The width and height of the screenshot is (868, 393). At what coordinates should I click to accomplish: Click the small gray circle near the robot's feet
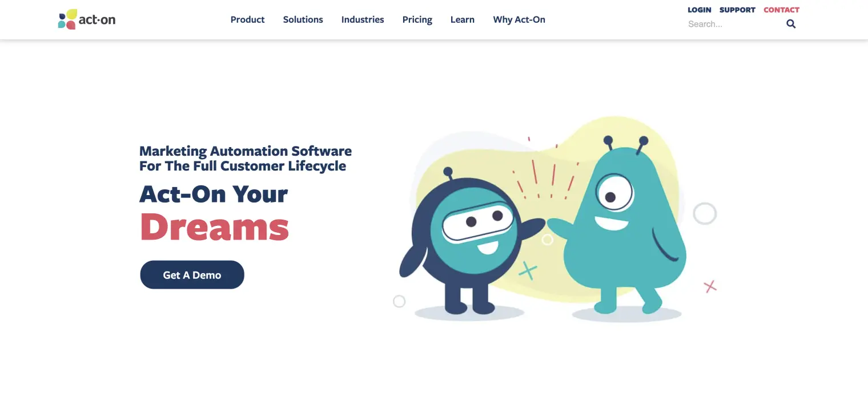click(399, 301)
